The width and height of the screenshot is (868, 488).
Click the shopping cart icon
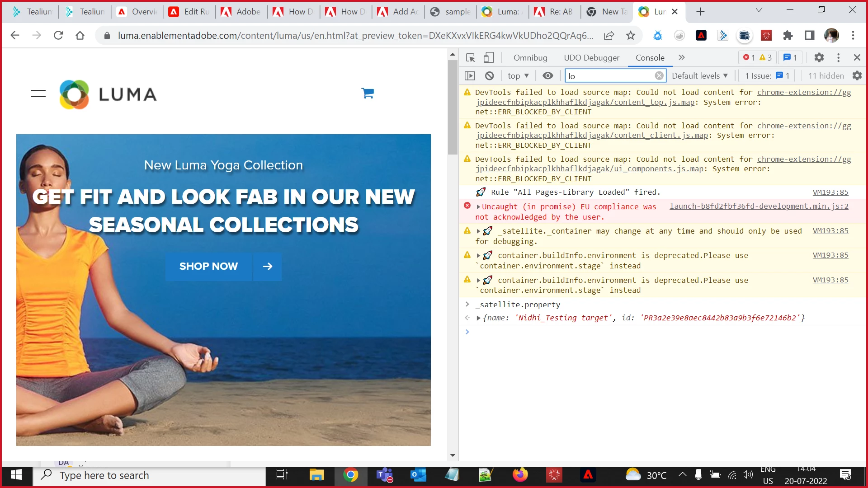point(368,94)
